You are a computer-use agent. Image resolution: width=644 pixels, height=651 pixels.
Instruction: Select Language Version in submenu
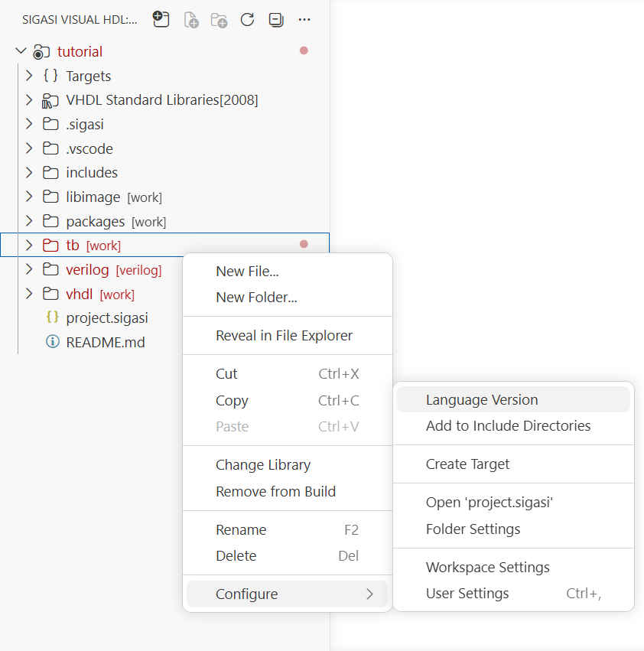pos(514,399)
